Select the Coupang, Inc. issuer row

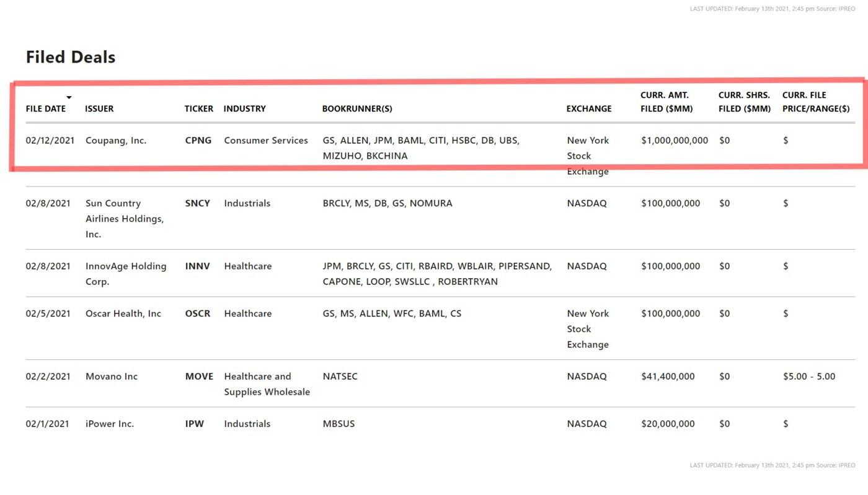coord(116,141)
